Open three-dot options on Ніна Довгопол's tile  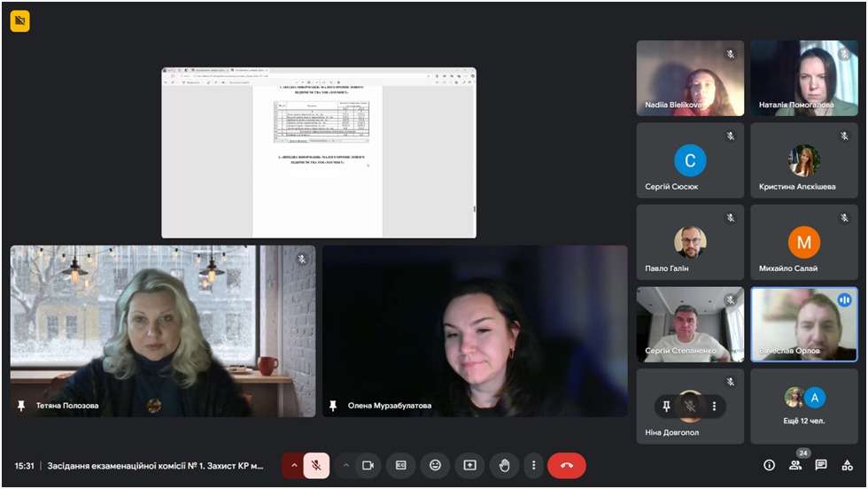click(x=714, y=406)
